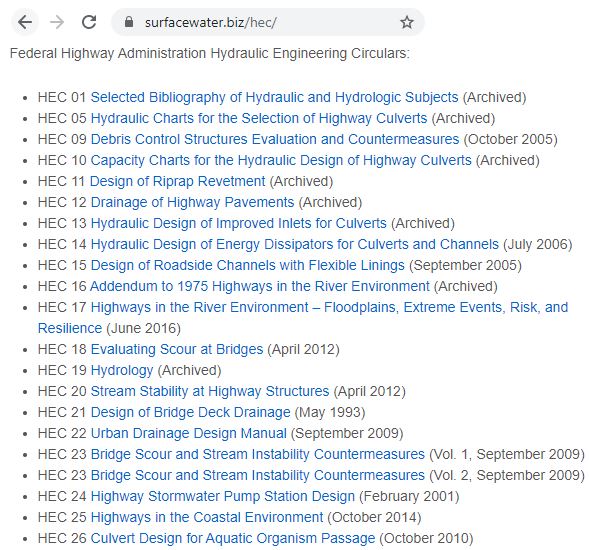Open Drainage of Highway Pavements link
This screenshot has width=589, height=550.
point(192,202)
